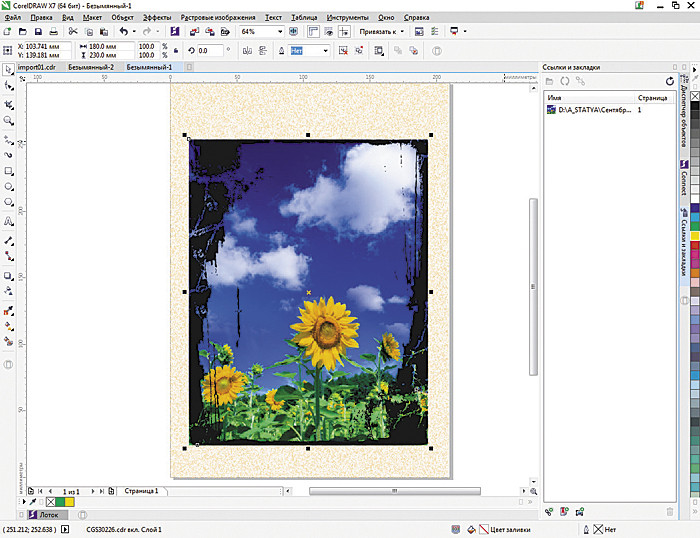Select the Ellipse tool in the toolbox

[8, 188]
